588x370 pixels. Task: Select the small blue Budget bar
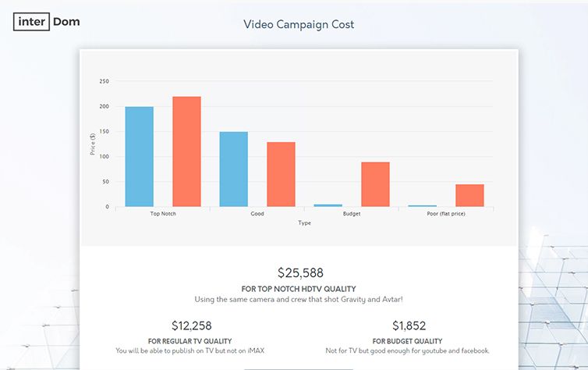click(328, 205)
